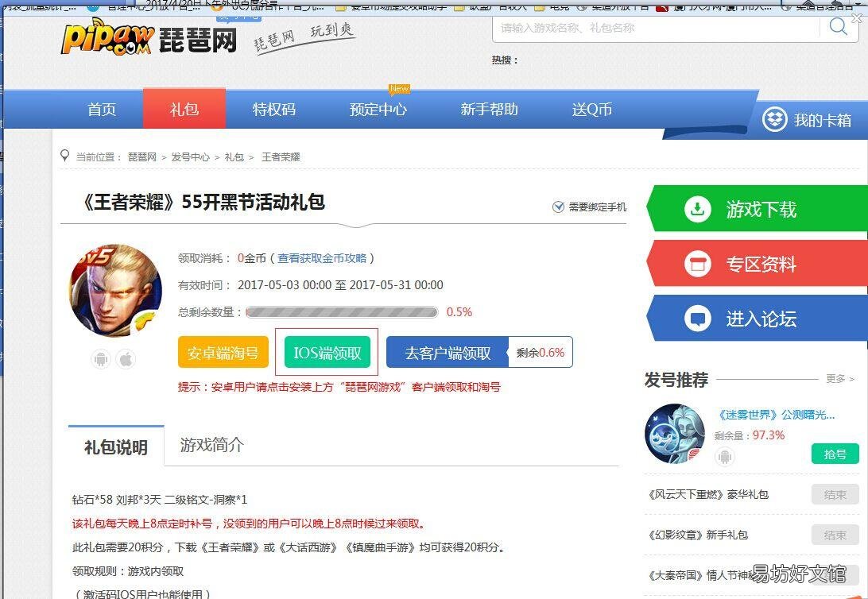Open 特权码 in navigation bar
868x599 pixels.
coord(274,110)
